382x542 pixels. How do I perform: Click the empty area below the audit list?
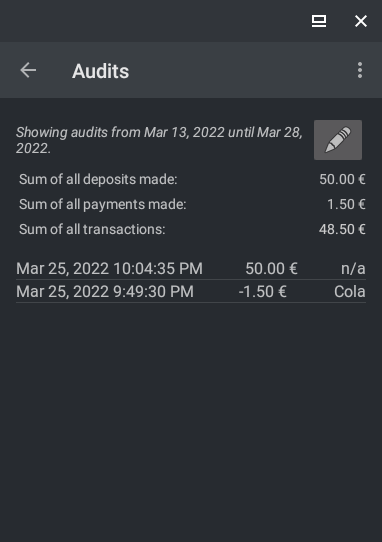coord(191,422)
